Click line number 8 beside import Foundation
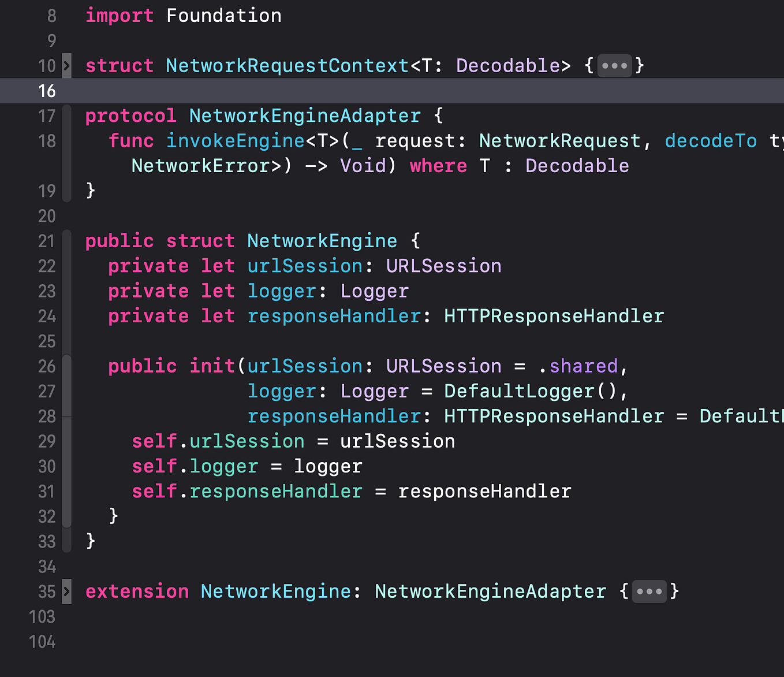The height and width of the screenshot is (677, 784). (51, 16)
